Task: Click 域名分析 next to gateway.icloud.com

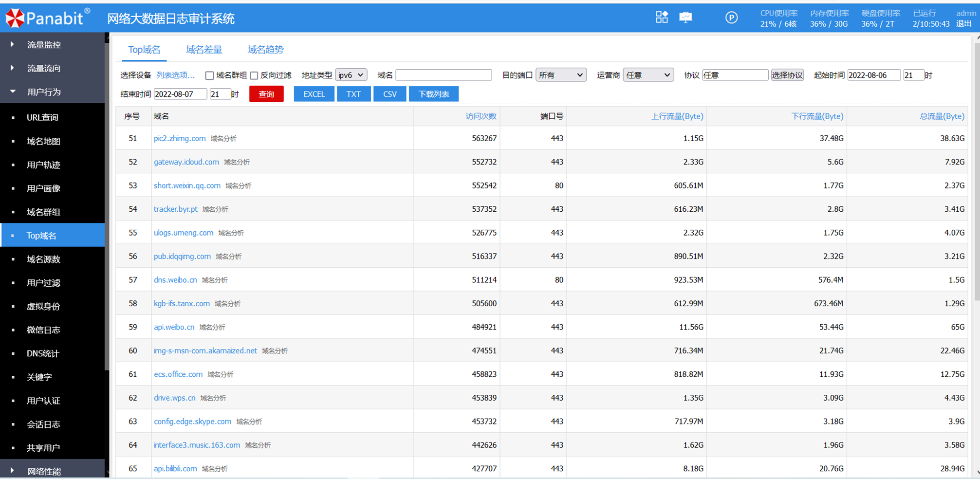Action: pyautogui.click(x=237, y=162)
